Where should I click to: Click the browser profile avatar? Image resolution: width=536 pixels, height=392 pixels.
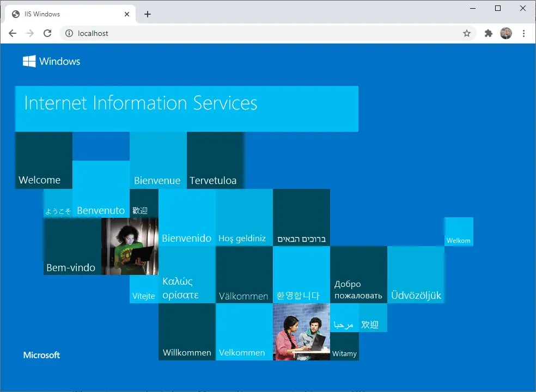click(x=506, y=33)
